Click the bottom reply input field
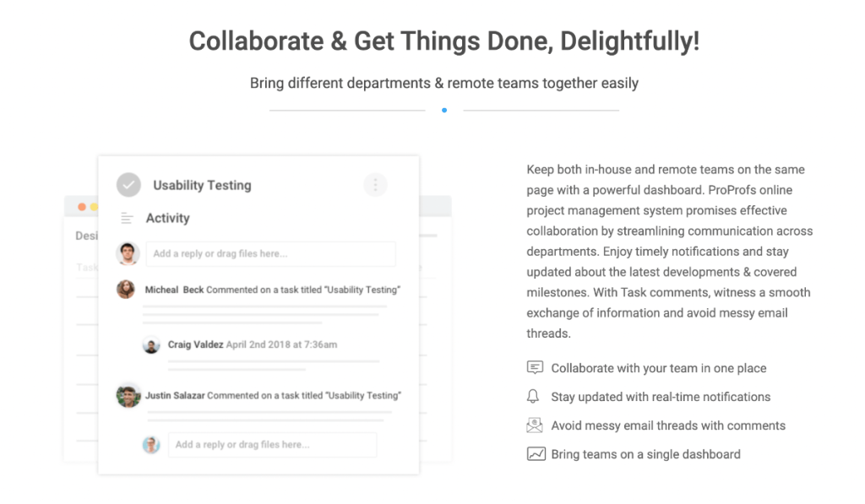 271,445
